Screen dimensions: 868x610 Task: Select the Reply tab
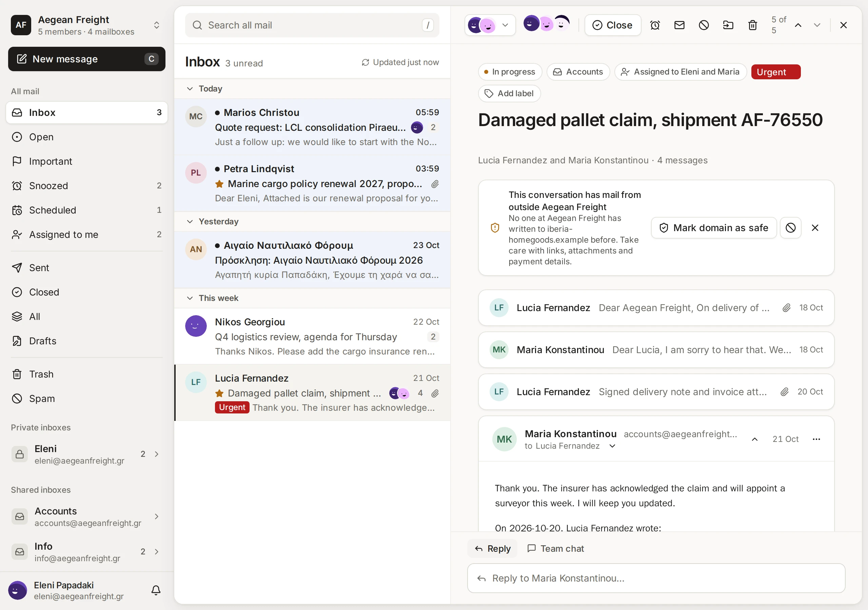point(493,548)
